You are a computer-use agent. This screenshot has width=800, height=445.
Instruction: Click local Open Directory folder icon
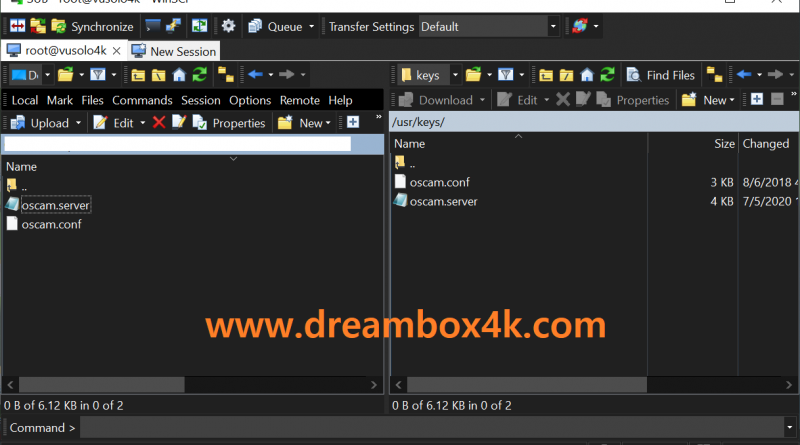pos(65,75)
